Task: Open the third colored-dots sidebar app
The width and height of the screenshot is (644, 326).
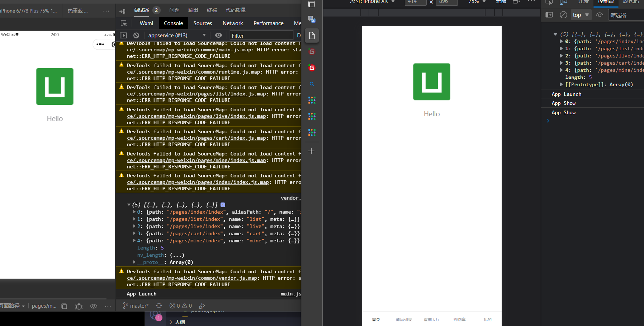Action: [x=312, y=132]
